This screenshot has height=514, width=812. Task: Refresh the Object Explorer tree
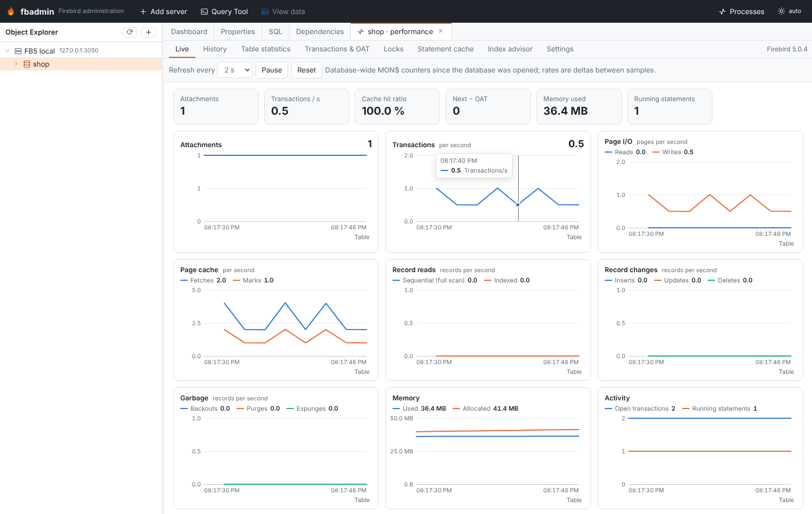(130, 32)
